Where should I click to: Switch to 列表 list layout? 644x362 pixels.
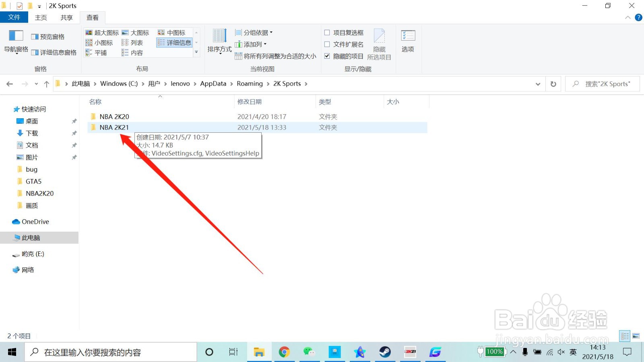(132, 43)
